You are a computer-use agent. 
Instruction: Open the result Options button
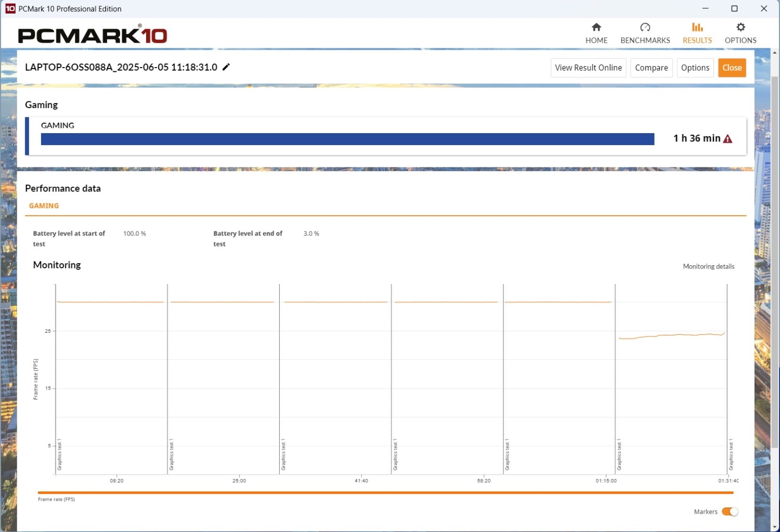click(695, 68)
